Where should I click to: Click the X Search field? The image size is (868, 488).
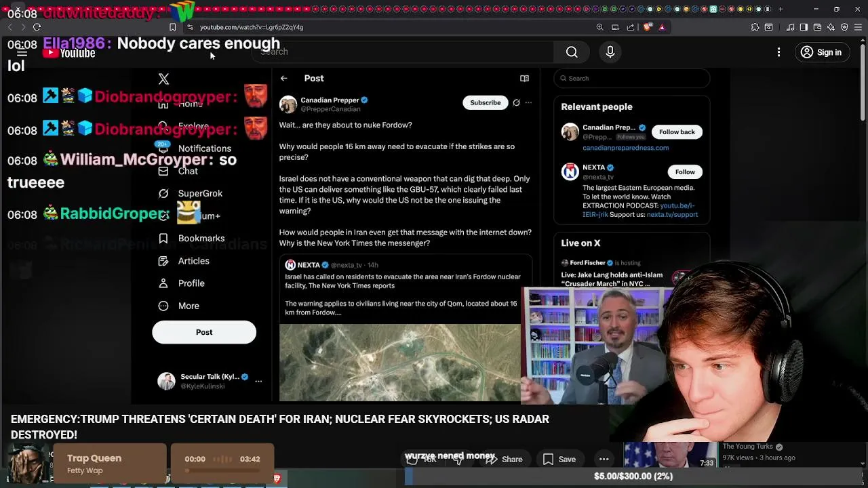pos(631,78)
